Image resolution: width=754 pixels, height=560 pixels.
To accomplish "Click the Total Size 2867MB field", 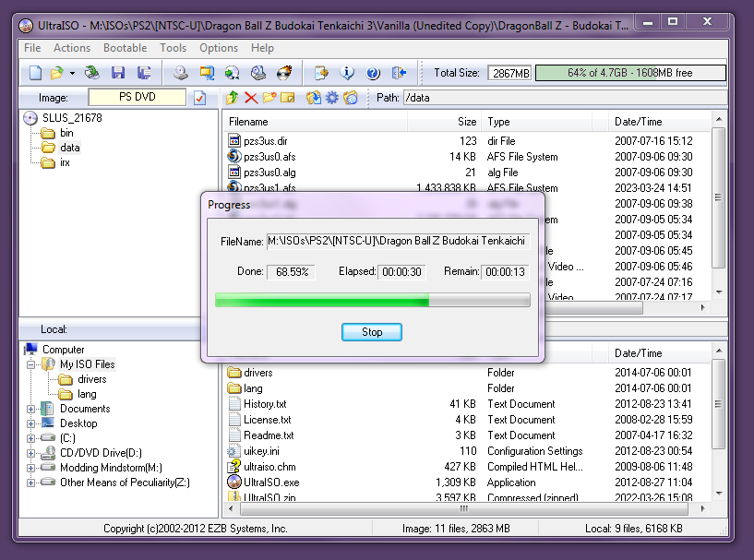I will click(509, 73).
